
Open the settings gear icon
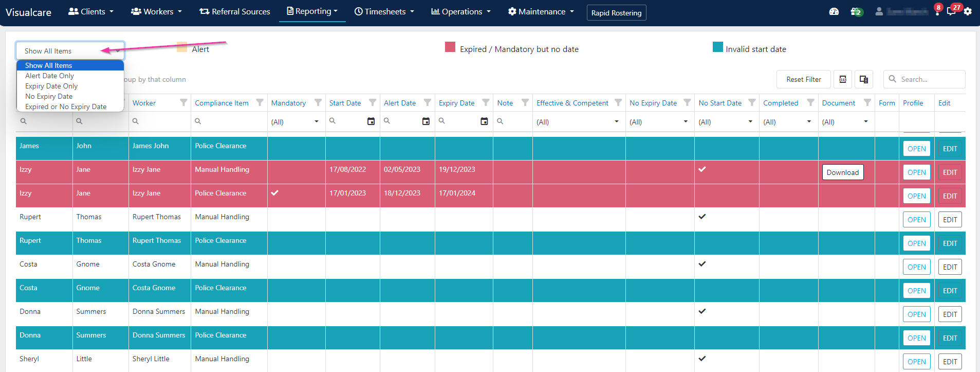click(968, 11)
